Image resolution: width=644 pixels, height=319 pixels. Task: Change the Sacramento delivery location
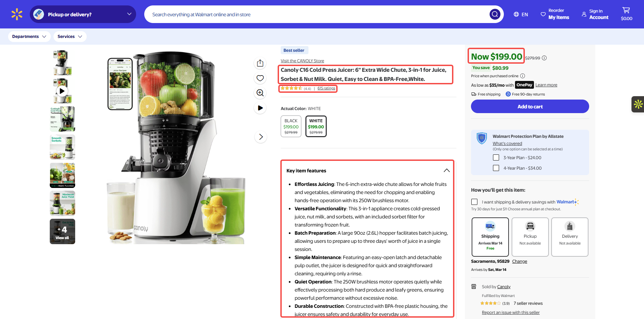click(x=520, y=261)
